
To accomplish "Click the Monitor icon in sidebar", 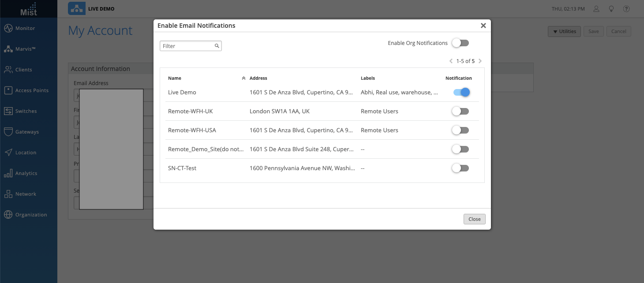I will [8, 29].
